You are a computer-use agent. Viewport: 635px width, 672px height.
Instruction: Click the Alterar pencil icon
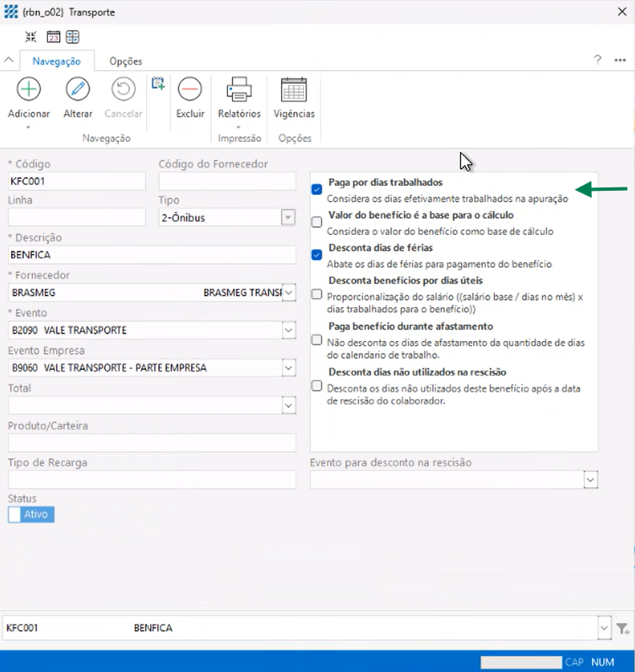click(x=78, y=89)
